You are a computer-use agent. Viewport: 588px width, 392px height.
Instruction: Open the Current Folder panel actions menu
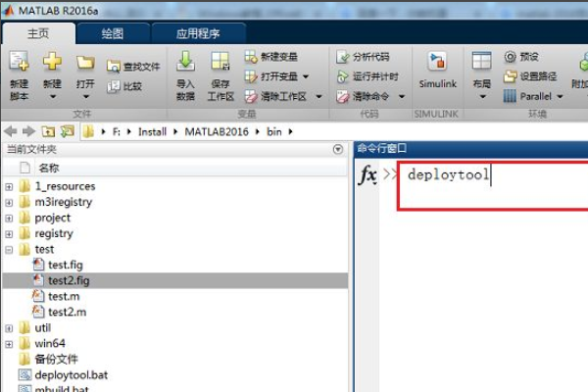338,149
